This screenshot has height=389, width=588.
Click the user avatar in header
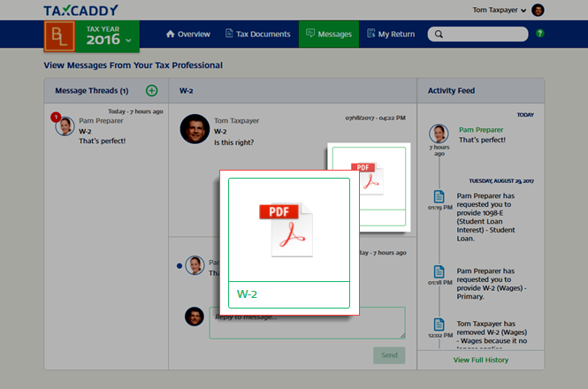pyautogui.click(x=538, y=10)
